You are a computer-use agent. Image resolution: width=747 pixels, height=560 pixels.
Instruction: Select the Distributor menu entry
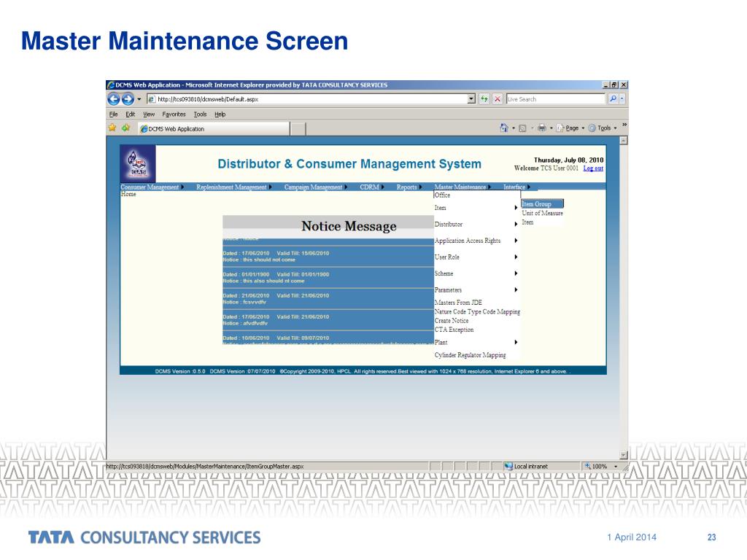476,225
